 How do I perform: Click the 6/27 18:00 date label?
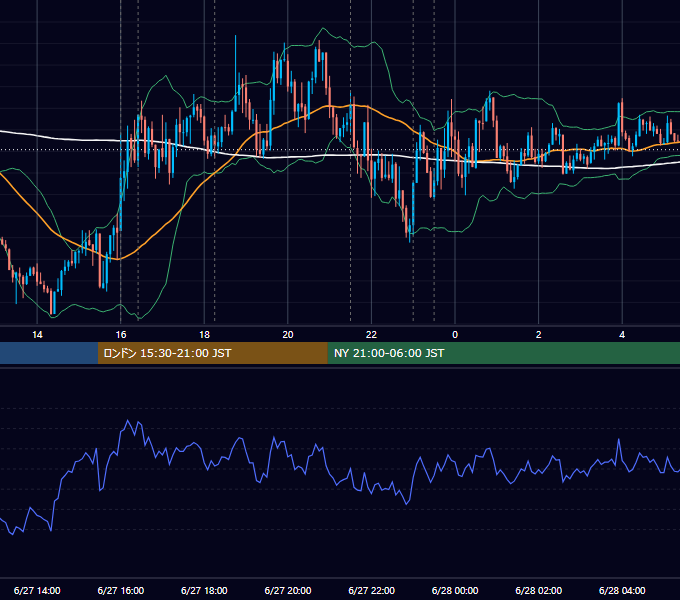[x=204, y=590]
